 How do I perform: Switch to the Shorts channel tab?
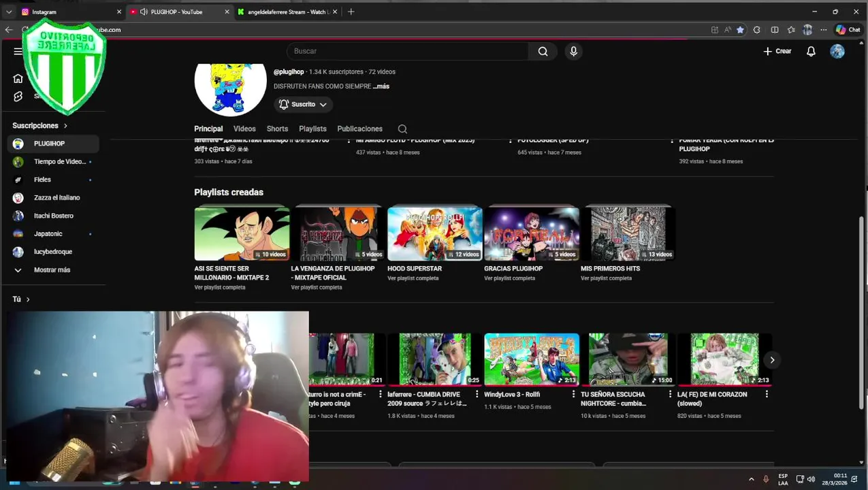pos(277,129)
